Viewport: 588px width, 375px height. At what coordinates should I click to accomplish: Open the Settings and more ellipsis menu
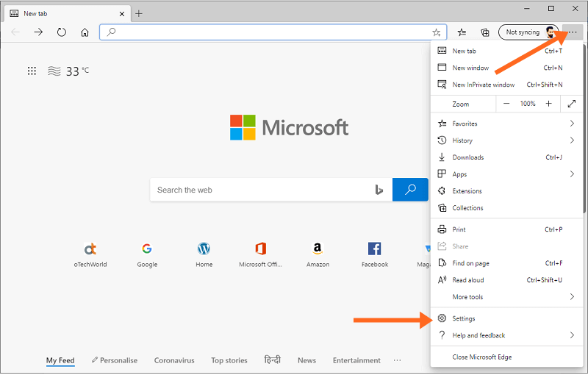click(x=573, y=32)
